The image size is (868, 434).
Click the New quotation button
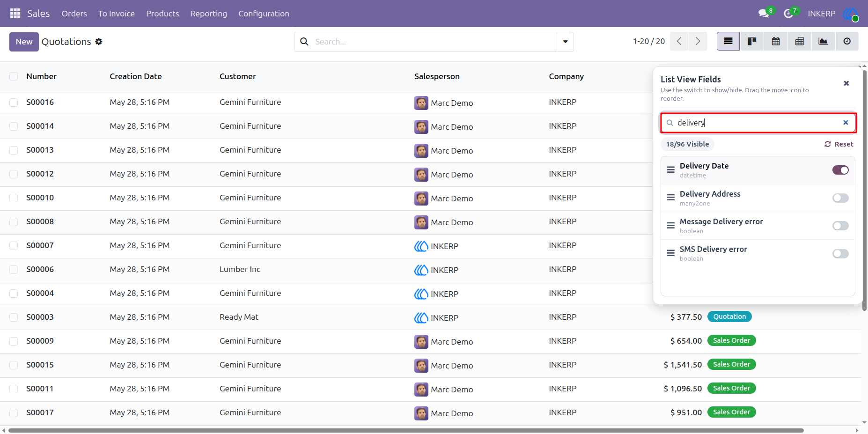(24, 42)
